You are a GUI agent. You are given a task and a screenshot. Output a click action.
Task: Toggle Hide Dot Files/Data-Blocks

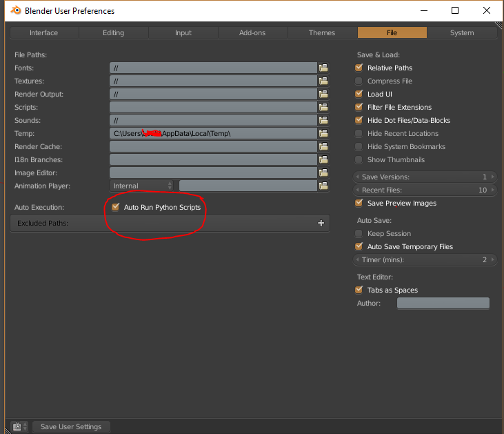coord(359,120)
